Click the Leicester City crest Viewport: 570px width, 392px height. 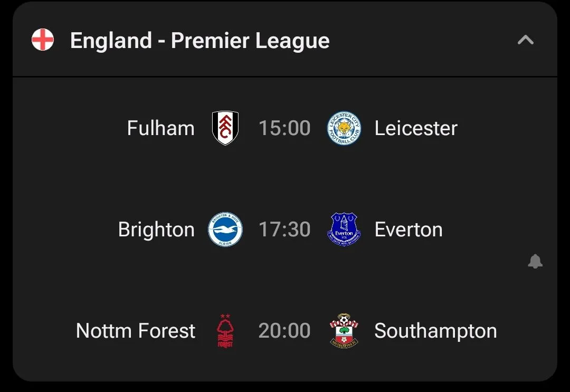(344, 128)
